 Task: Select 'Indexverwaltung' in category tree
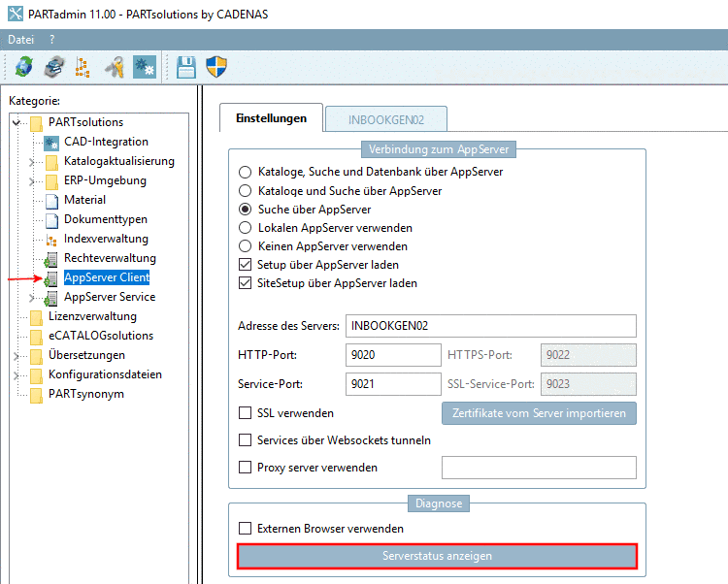pyautogui.click(x=107, y=239)
